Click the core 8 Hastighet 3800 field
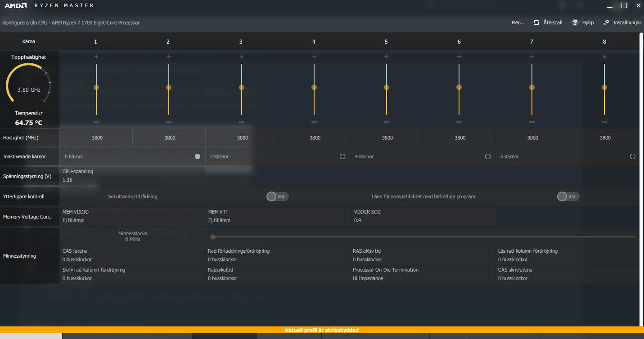 [x=604, y=138]
